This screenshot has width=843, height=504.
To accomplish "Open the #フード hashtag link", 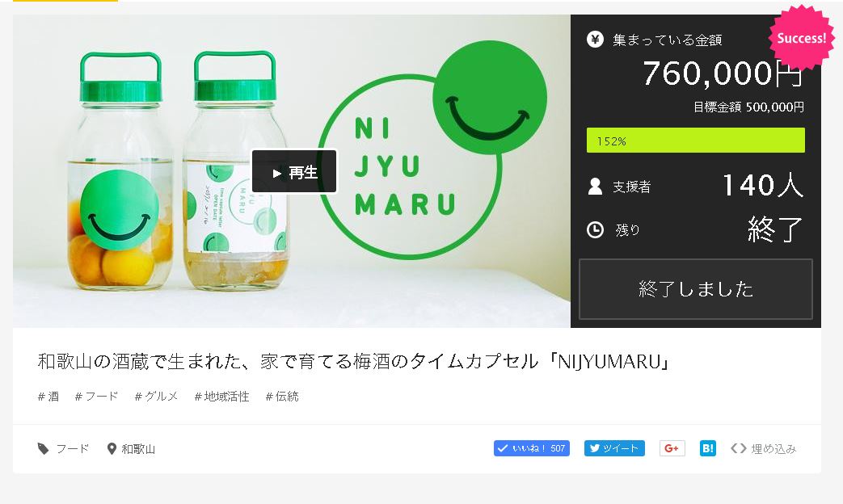I will pyautogui.click(x=96, y=397).
